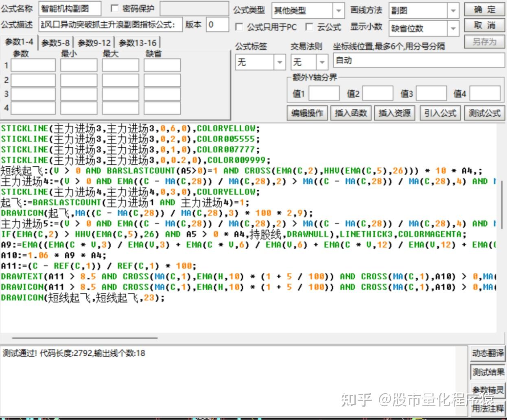Click the 插入函数 button
507x420 pixels.
point(351,113)
